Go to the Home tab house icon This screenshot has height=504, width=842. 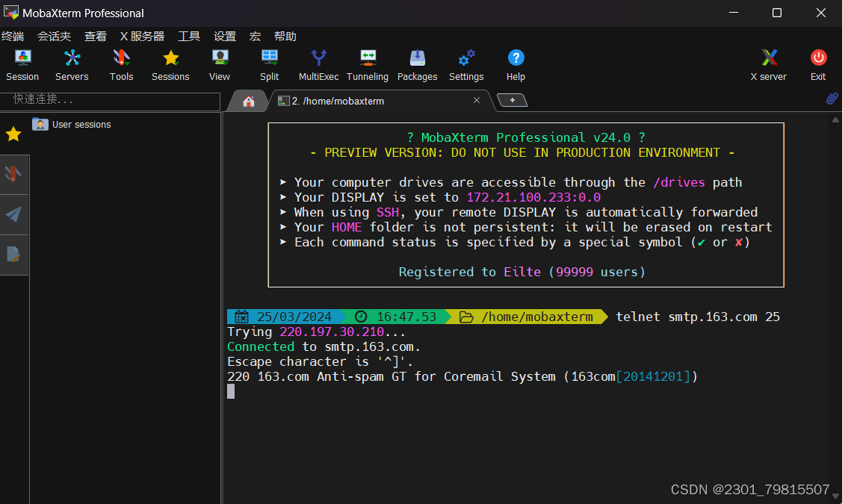(248, 101)
